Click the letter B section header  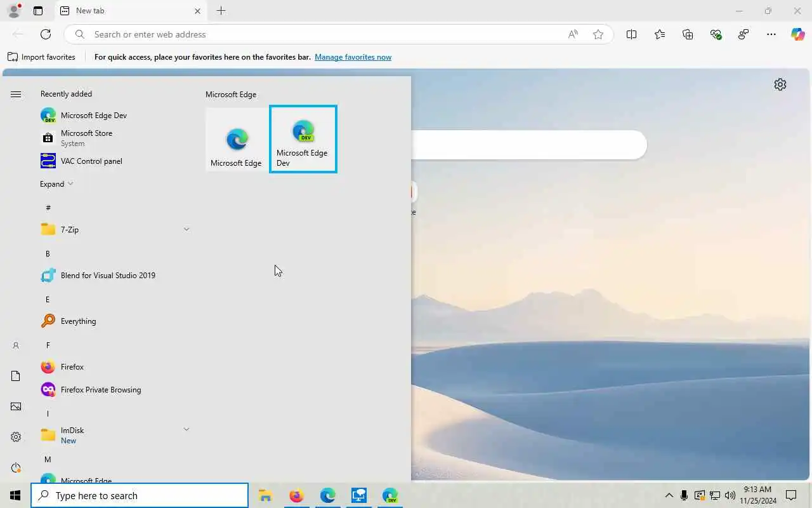point(48,253)
